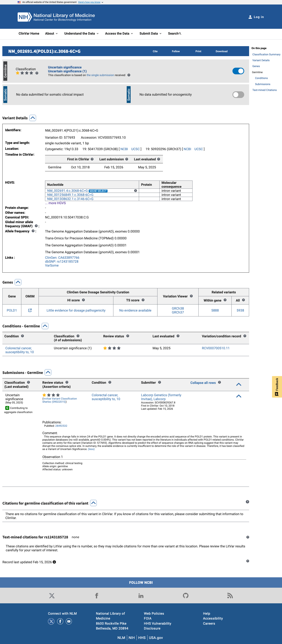This screenshot has height=644, width=282.
Task: Open the LinkedIn icon under Follow NCBI
Action: [141, 595]
